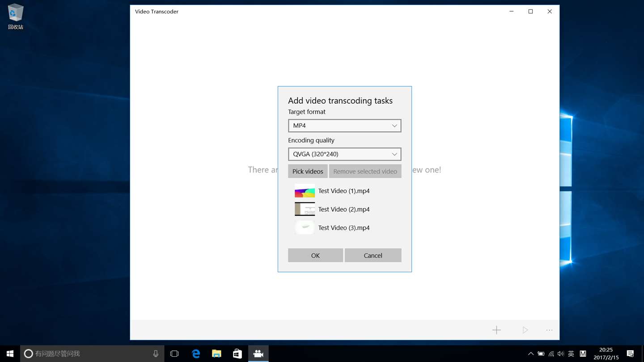Click the Cortana microphone icon
Viewport: 644px width, 362px height.
coord(156,354)
